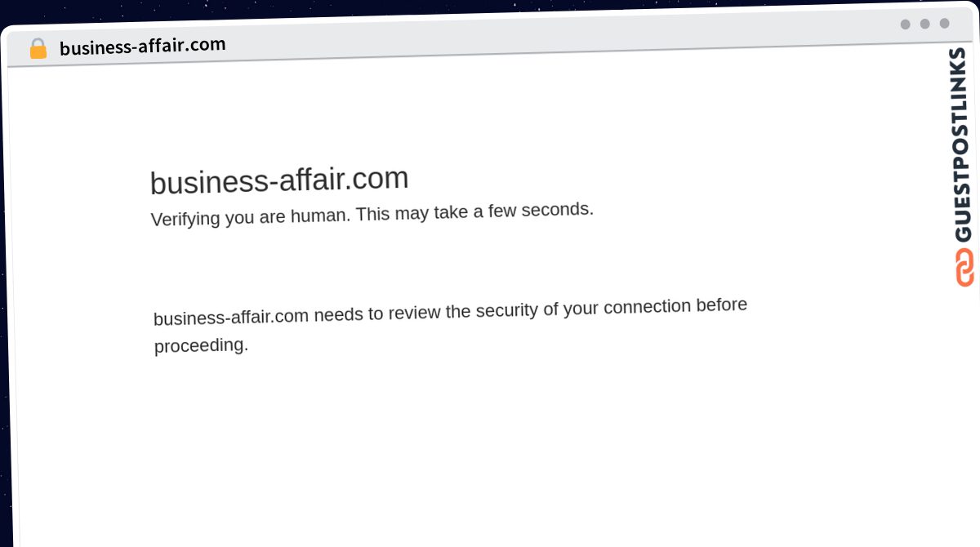Image resolution: width=980 pixels, height=547 pixels.
Task: Click the last gray dot window control
Action: click(944, 23)
